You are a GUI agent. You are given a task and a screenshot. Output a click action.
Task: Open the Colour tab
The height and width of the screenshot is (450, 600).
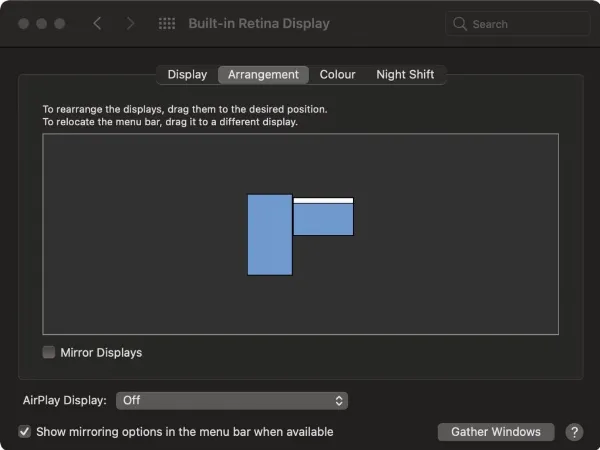pos(338,74)
